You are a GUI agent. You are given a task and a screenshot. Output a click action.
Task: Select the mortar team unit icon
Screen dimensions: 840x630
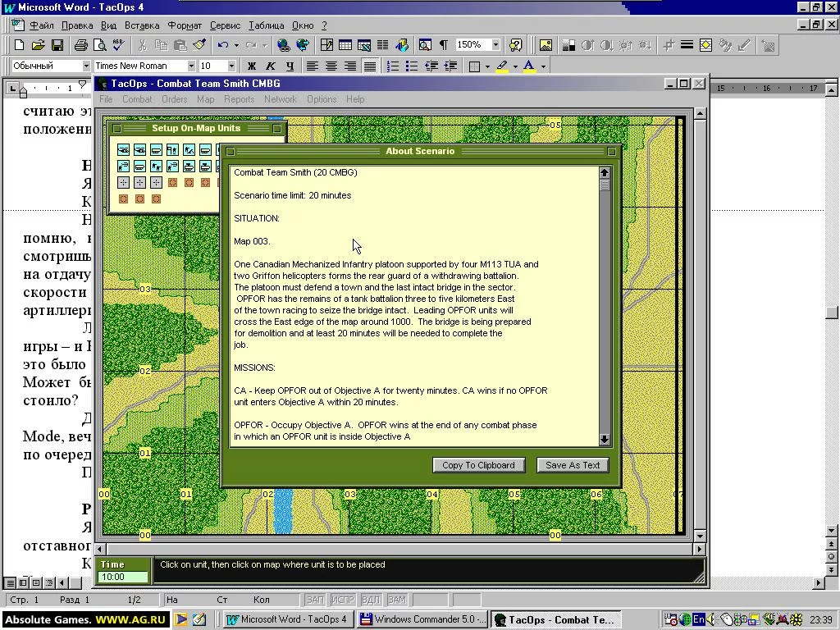click(189, 150)
